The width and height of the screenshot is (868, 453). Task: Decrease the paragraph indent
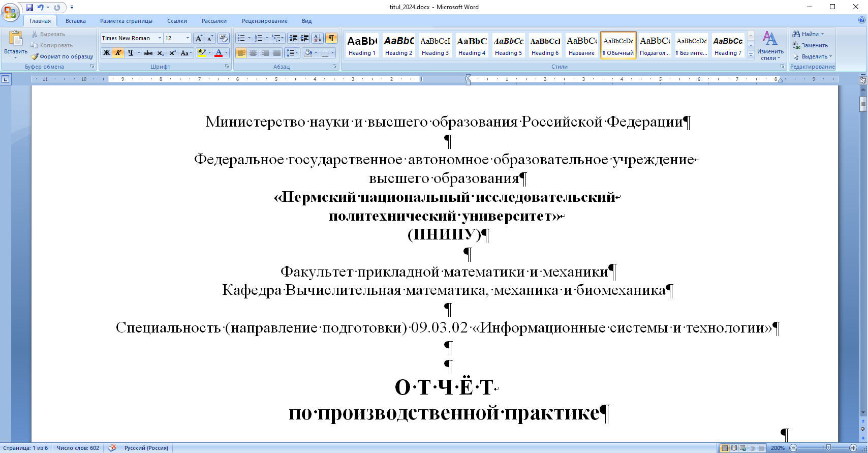coord(293,38)
